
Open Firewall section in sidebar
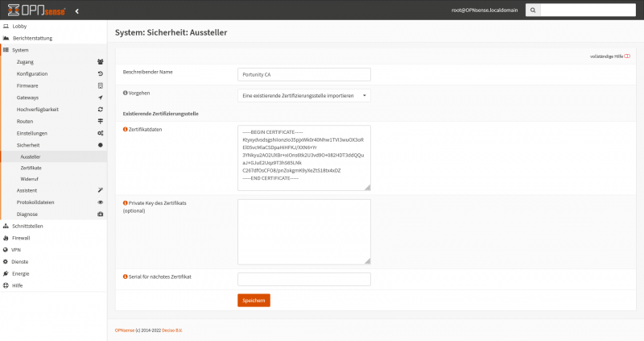tap(22, 238)
